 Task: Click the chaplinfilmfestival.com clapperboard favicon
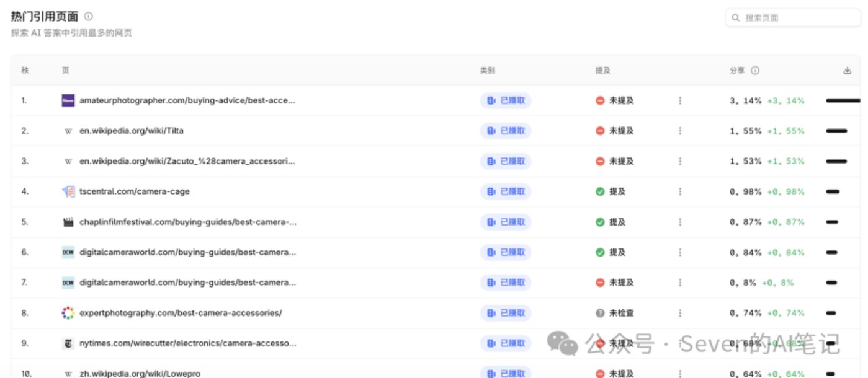point(68,222)
